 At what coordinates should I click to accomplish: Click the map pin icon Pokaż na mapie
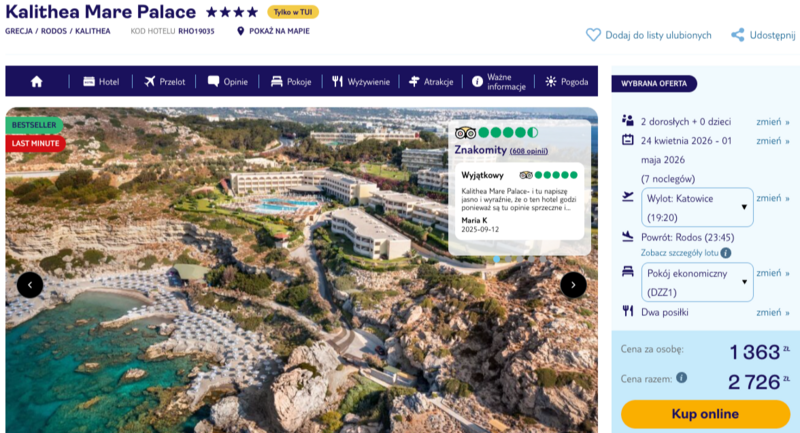(x=241, y=31)
